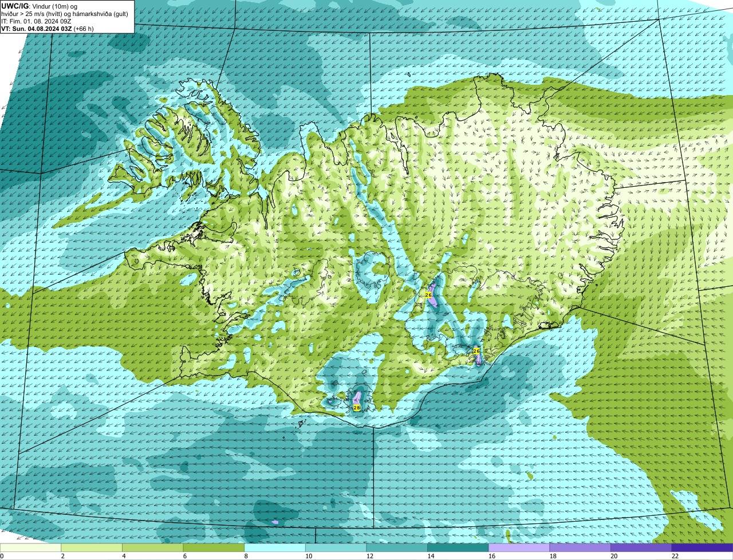The height and width of the screenshot is (560, 733).
Task: Select the 10–12 m/s legend color swatch
Action: tap(336, 547)
